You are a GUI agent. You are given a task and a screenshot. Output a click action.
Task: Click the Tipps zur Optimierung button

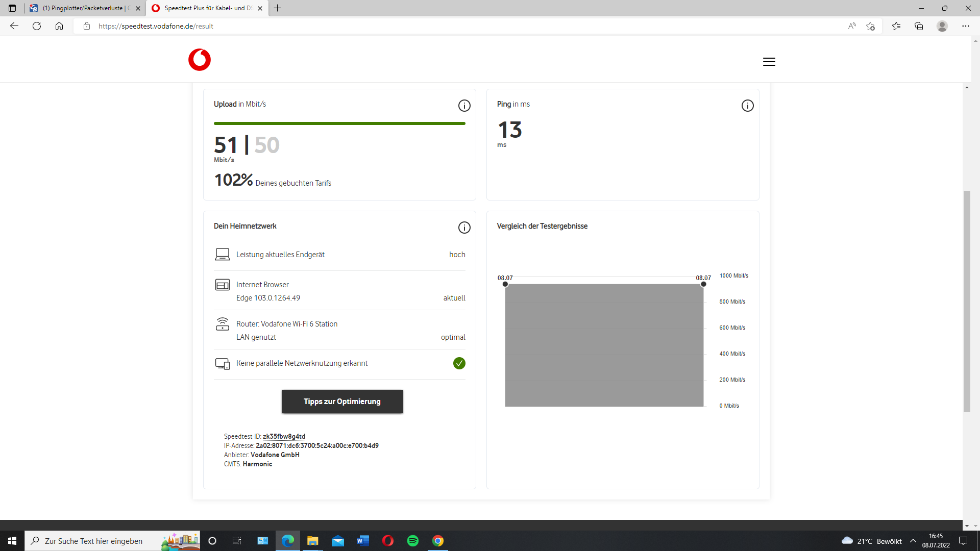[342, 402]
